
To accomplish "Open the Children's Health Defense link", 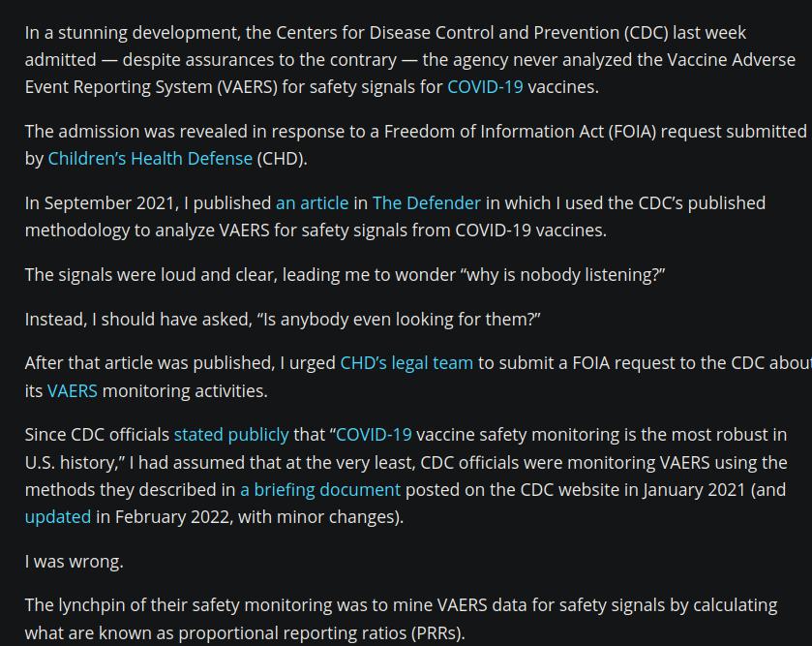I will [150, 158].
